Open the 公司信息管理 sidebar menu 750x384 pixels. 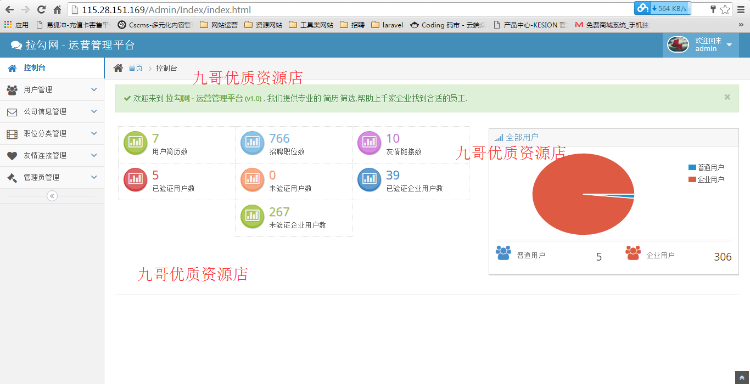click(52, 112)
